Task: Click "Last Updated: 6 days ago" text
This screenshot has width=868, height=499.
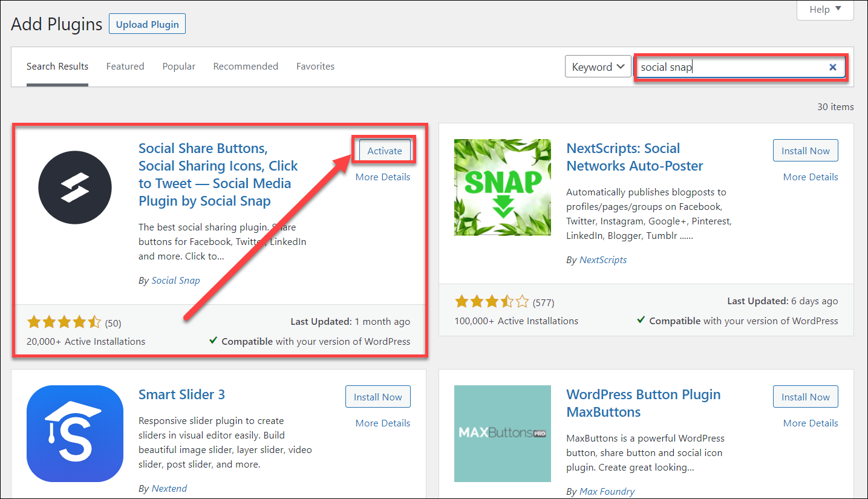Action: click(x=783, y=301)
